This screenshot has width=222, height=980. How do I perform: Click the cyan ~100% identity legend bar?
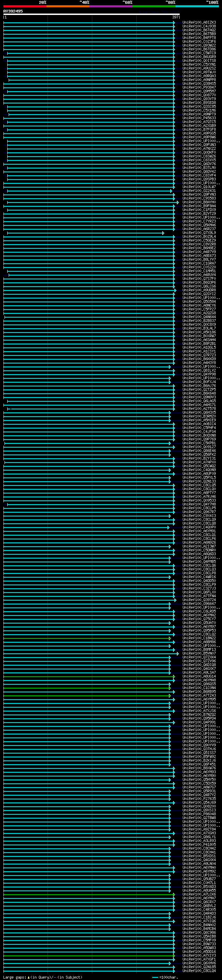tap(197, 6)
